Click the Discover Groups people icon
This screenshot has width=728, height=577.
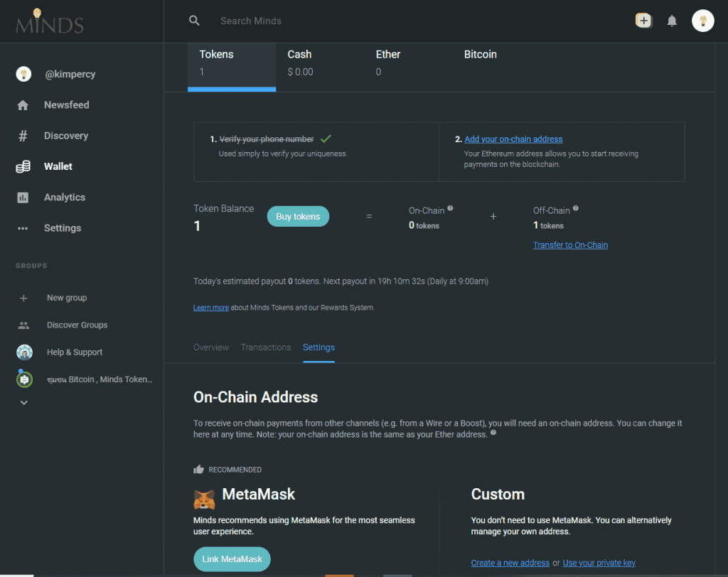[23, 325]
